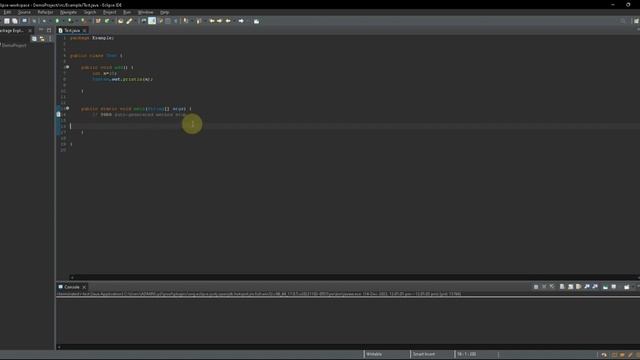This screenshot has width=640, height=360.
Task: Toggle Link with Editor in Package Explorer
Action: pyautogui.click(x=42, y=39)
